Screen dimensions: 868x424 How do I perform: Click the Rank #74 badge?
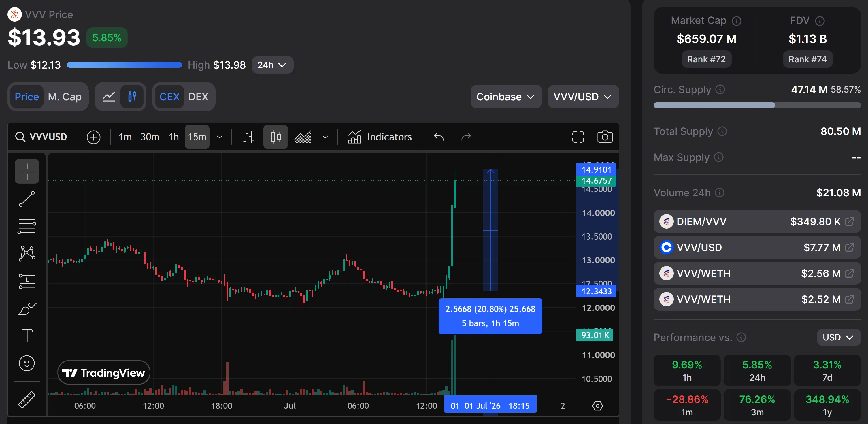coord(807,59)
